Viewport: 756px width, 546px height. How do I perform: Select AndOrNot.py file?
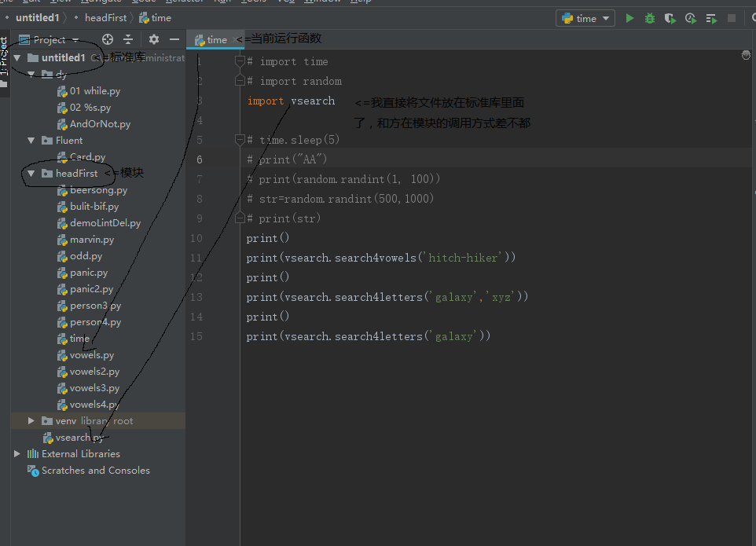click(x=94, y=124)
